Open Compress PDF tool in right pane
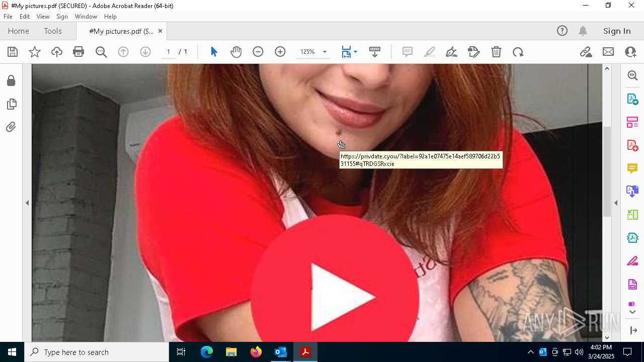The width and height of the screenshot is (644, 362). tap(632, 238)
